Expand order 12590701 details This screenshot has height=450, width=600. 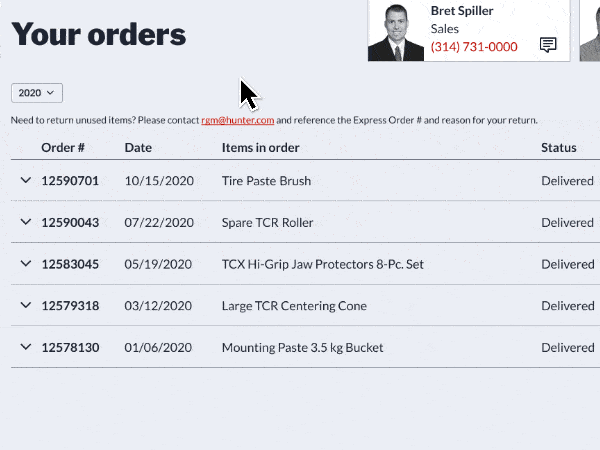pos(26,180)
